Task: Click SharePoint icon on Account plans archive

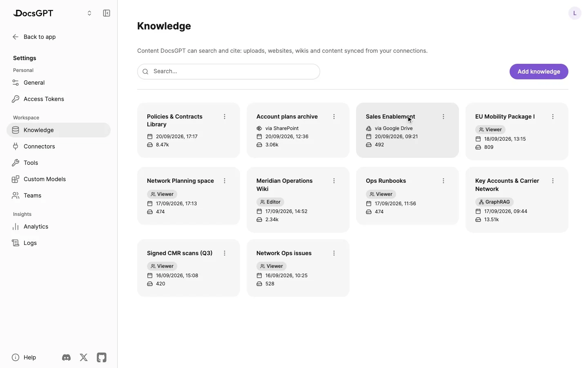Action: [x=259, y=128]
